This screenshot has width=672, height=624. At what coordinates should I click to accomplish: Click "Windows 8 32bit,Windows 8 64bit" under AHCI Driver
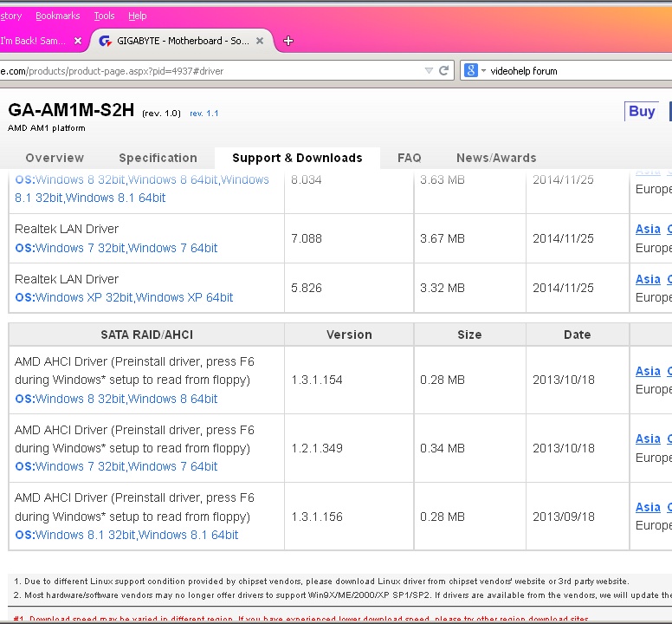[126, 399]
